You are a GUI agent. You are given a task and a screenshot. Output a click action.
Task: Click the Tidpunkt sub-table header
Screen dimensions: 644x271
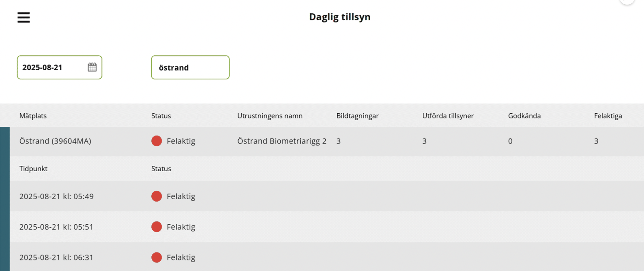[x=33, y=169]
